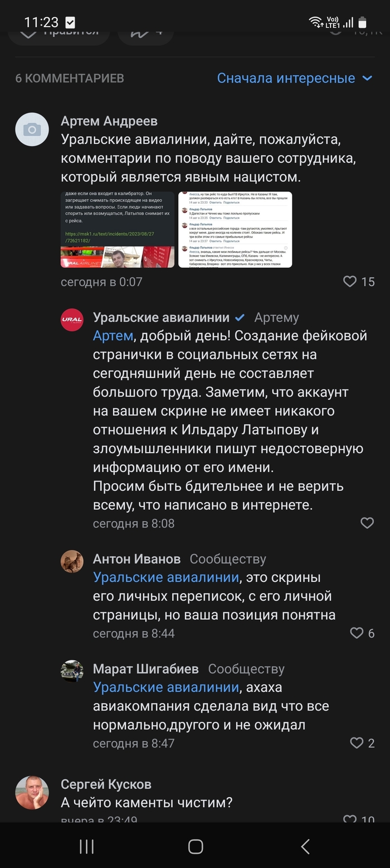Expand sorting with the blue chevron arrow
390x868 pixels.
pos(367,78)
